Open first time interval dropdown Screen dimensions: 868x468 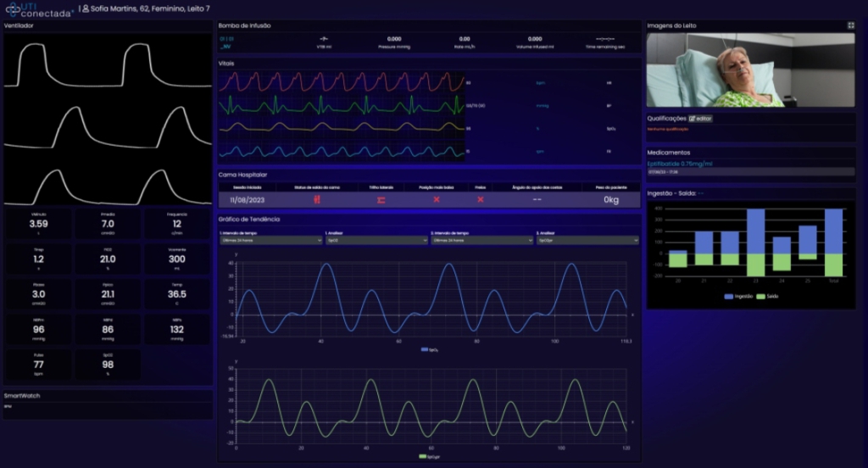pyautogui.click(x=268, y=240)
